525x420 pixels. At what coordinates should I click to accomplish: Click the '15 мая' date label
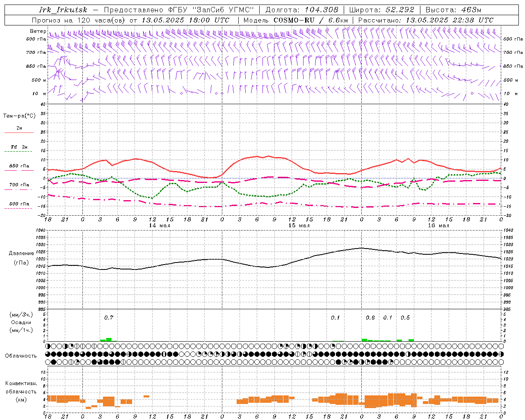(299, 226)
